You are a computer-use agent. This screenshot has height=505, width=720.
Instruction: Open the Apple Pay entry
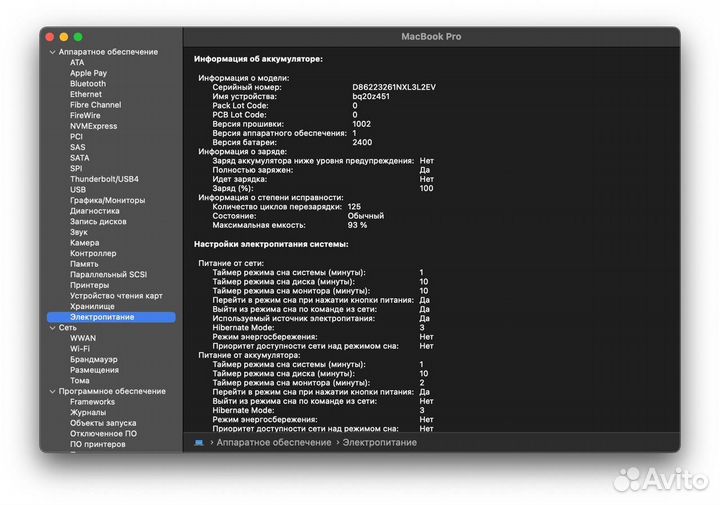click(x=88, y=73)
